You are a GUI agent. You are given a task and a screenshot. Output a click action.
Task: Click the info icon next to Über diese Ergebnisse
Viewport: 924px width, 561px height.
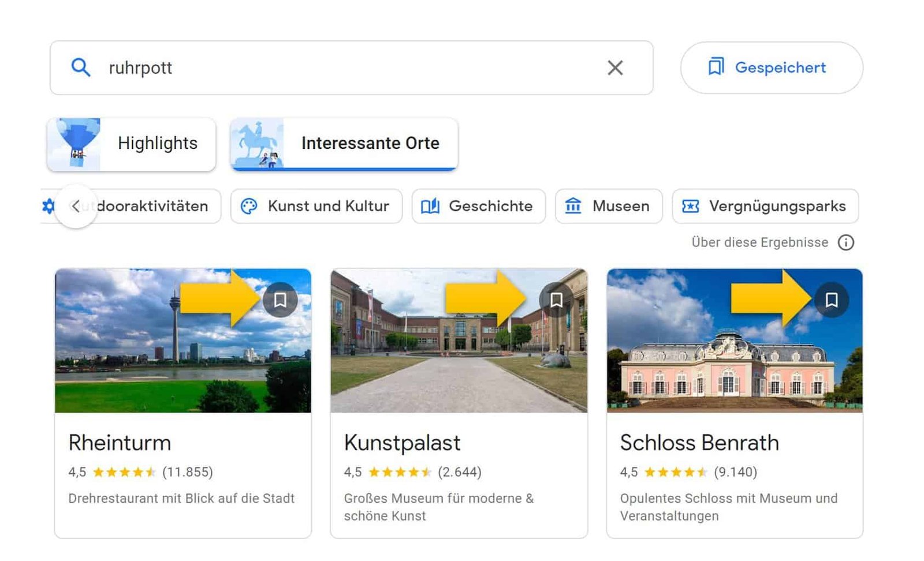point(845,243)
